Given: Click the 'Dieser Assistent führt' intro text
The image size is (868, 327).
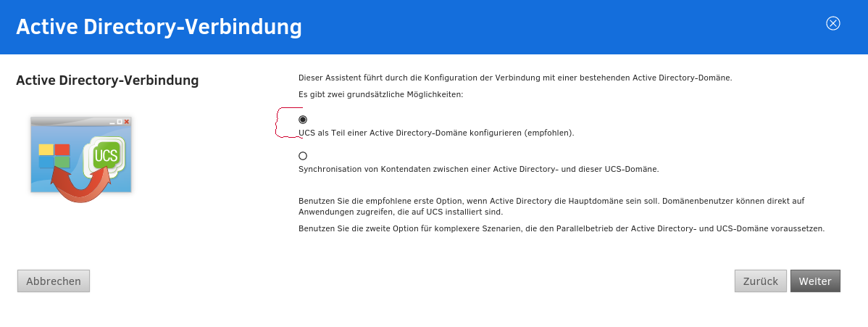Looking at the screenshot, I should pyautogui.click(x=515, y=78).
